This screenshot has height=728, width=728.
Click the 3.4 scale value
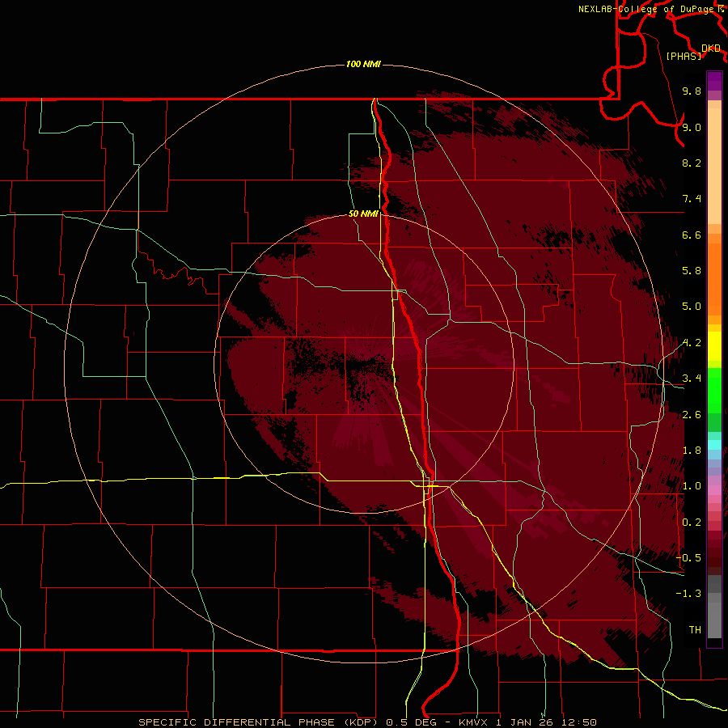tap(692, 379)
